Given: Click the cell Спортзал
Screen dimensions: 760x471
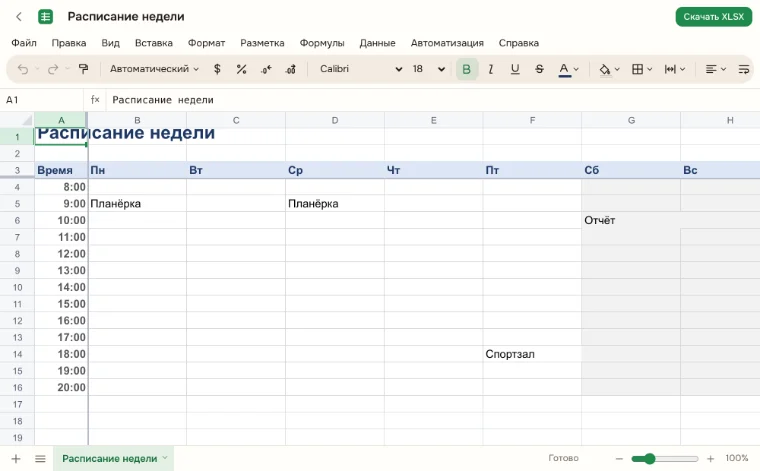Looking at the screenshot, I should [532, 354].
